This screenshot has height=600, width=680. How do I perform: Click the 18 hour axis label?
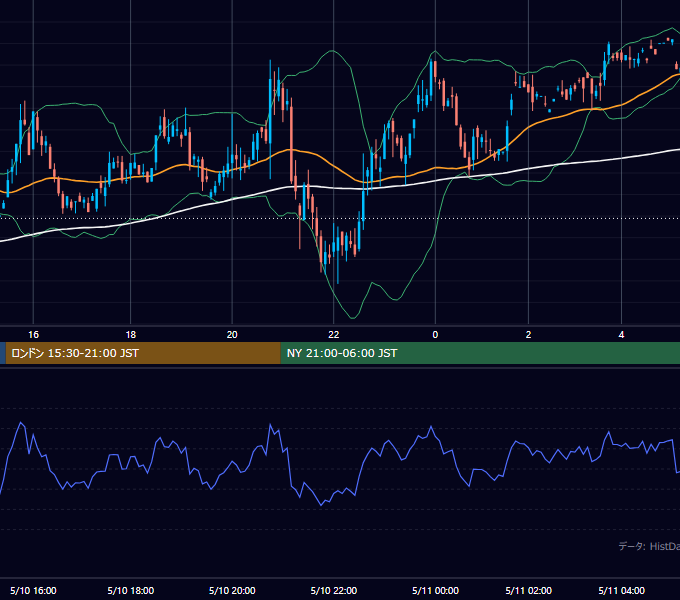pyautogui.click(x=131, y=335)
